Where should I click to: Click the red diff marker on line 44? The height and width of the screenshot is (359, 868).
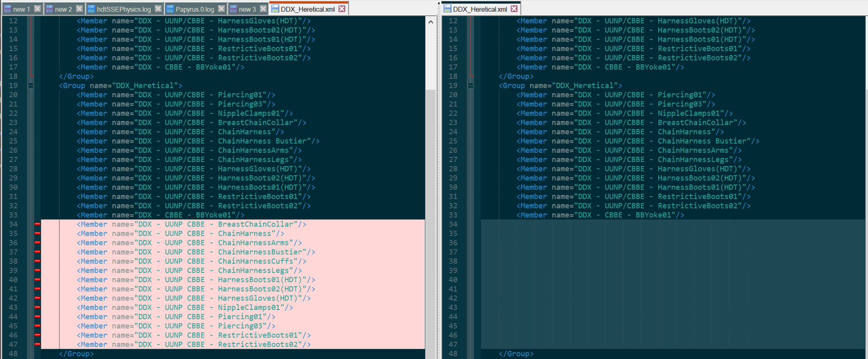pyautogui.click(x=38, y=316)
